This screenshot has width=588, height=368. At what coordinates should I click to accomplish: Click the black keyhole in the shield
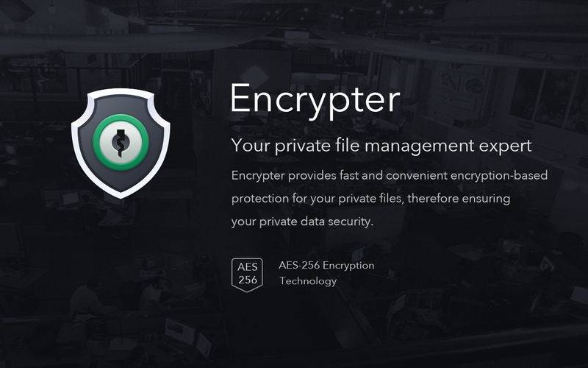click(121, 143)
